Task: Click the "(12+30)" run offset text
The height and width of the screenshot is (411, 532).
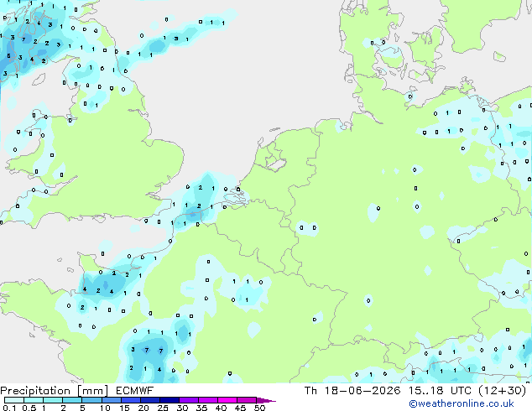Action: coord(503,391)
